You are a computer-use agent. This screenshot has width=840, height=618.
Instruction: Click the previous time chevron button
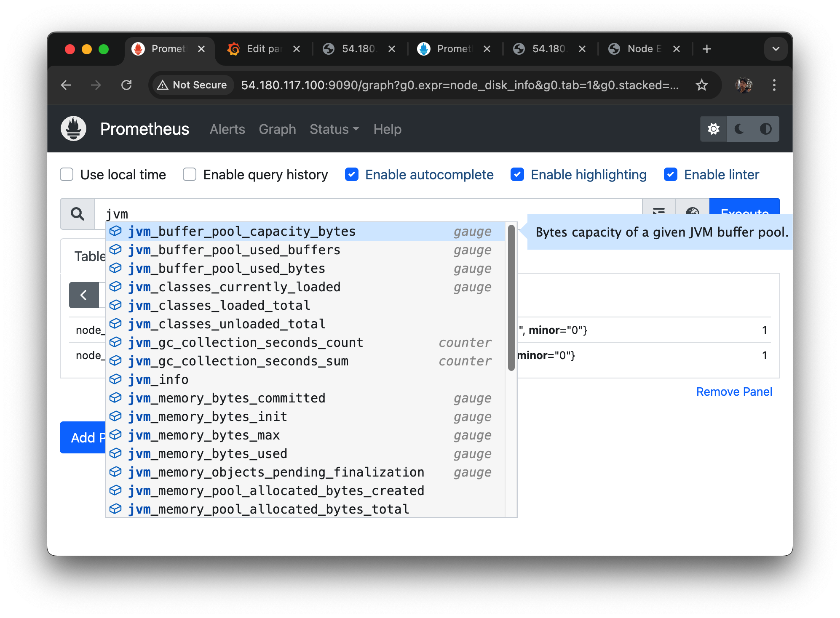[x=84, y=295]
